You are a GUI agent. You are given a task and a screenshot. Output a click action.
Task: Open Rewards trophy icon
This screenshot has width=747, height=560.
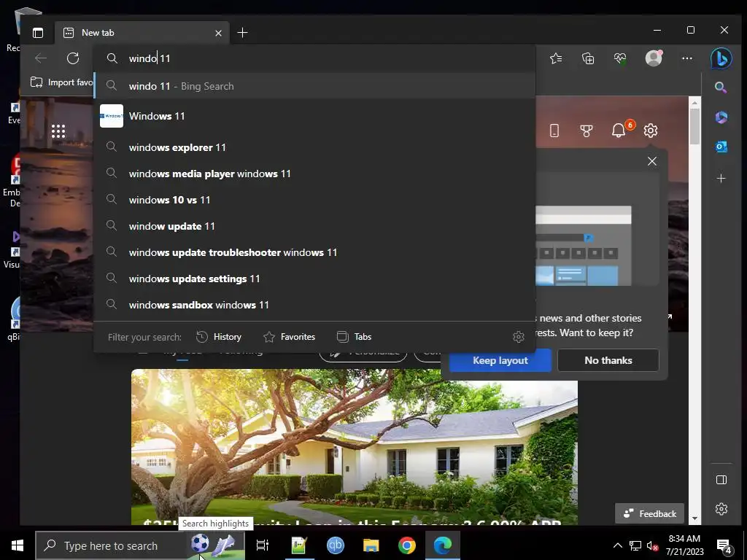[587, 131]
